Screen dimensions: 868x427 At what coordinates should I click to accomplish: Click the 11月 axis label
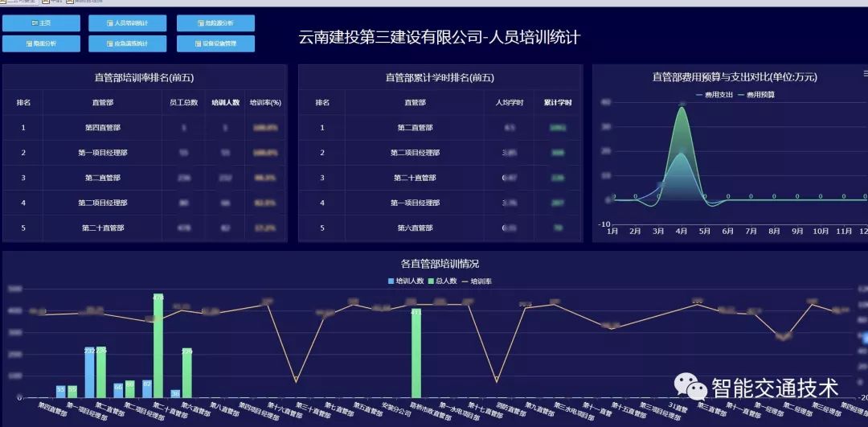(844, 232)
